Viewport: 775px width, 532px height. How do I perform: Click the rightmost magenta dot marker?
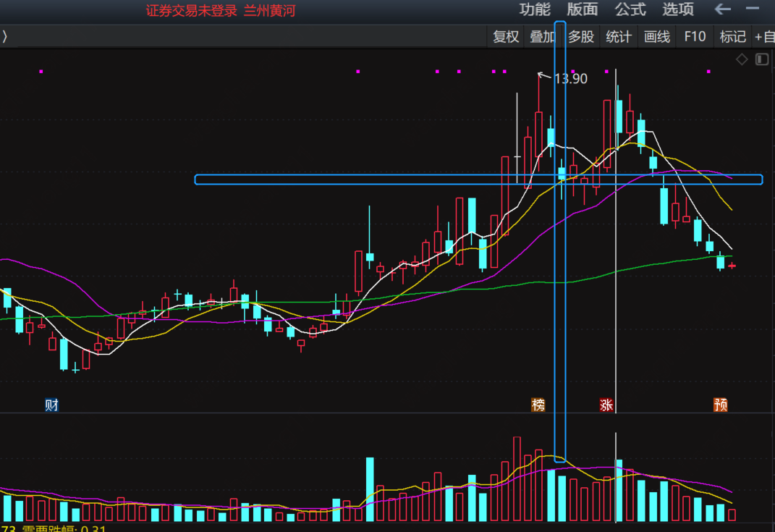(x=708, y=72)
